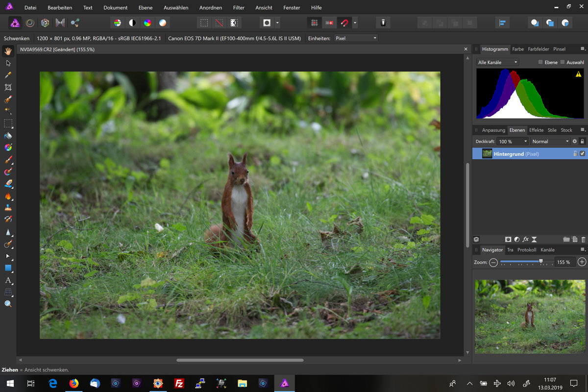Switch to the Liquify Persona

(x=30, y=23)
